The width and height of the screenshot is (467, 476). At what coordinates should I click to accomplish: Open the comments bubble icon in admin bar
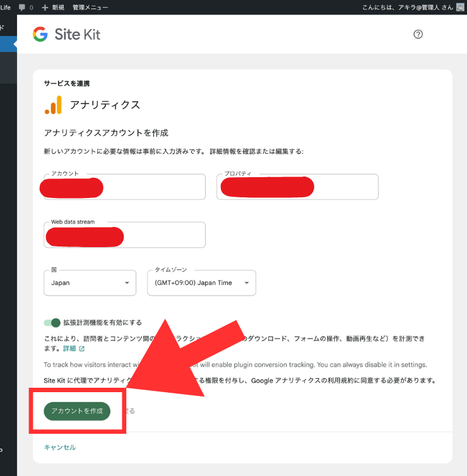(22, 8)
